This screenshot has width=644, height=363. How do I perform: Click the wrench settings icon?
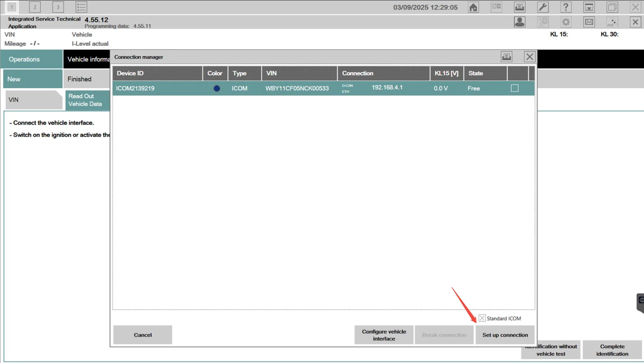(x=543, y=7)
